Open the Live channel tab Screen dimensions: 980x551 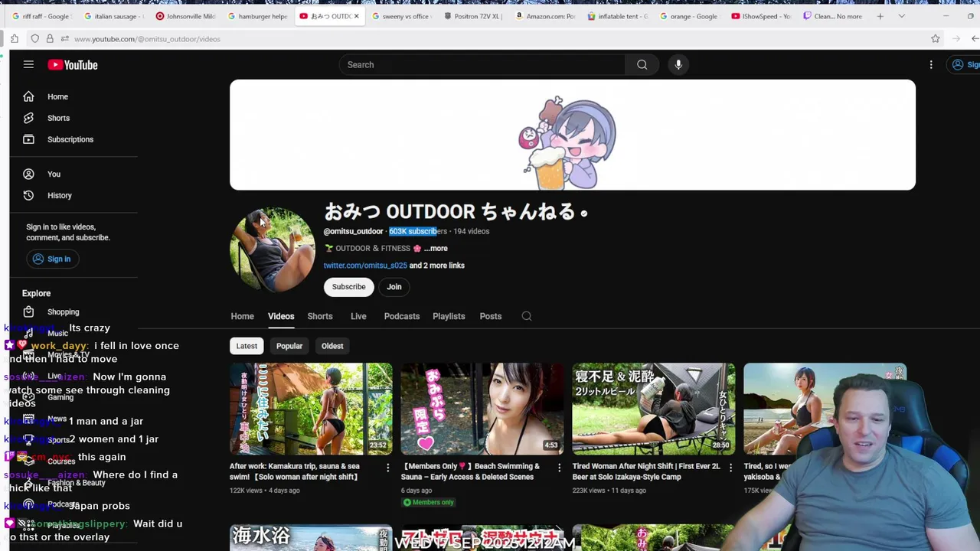point(358,316)
